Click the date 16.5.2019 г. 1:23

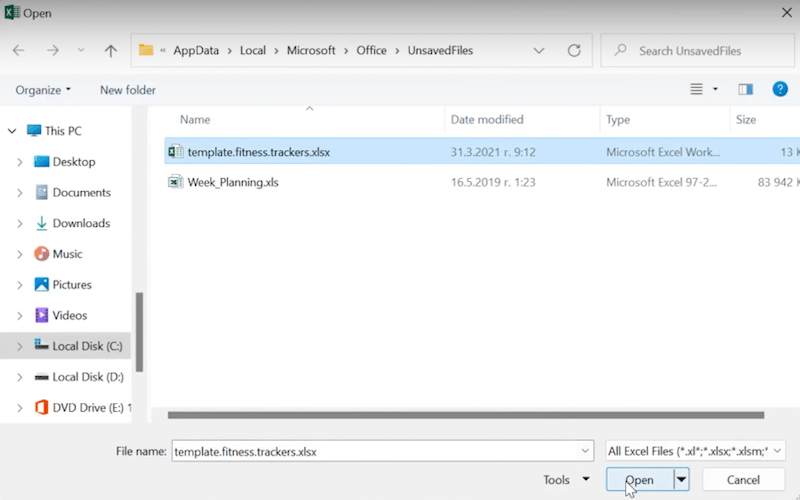tap(493, 182)
